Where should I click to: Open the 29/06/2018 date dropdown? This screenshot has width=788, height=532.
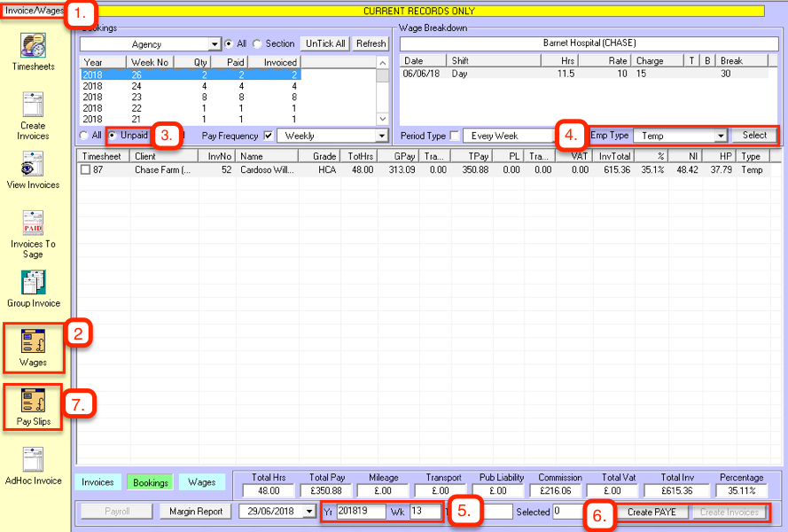pyautogui.click(x=308, y=512)
